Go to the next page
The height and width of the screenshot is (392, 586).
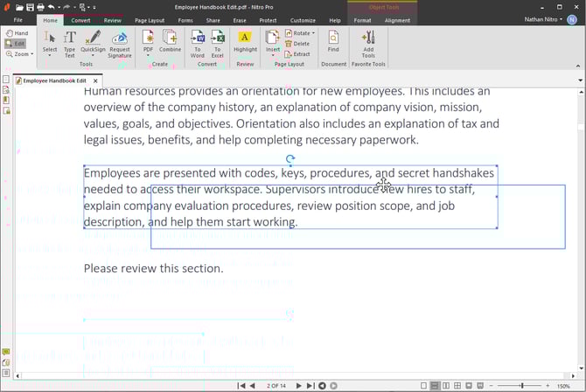click(x=298, y=385)
